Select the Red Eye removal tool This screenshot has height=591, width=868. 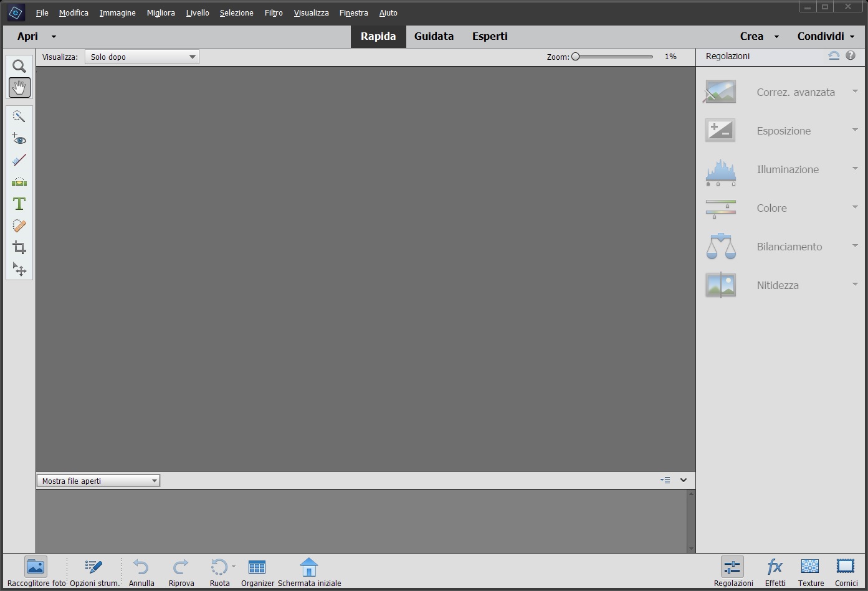(19, 139)
